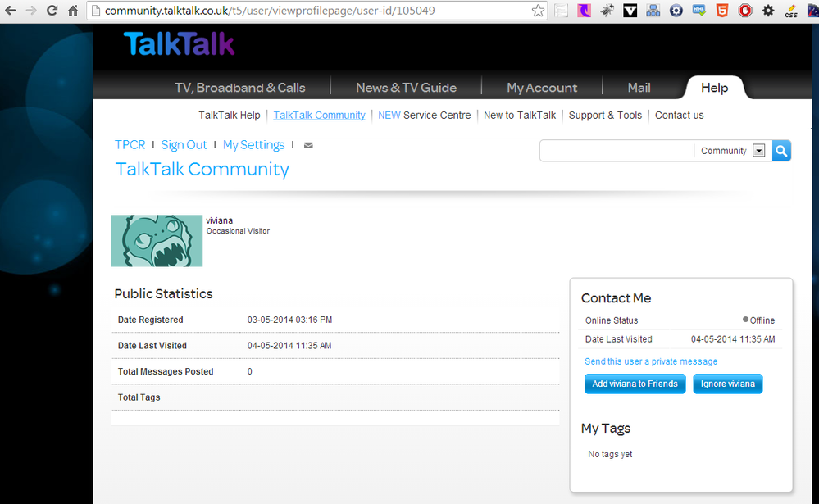The height and width of the screenshot is (504, 819).
Task: Bookmark this page with the star icon
Action: click(x=538, y=11)
